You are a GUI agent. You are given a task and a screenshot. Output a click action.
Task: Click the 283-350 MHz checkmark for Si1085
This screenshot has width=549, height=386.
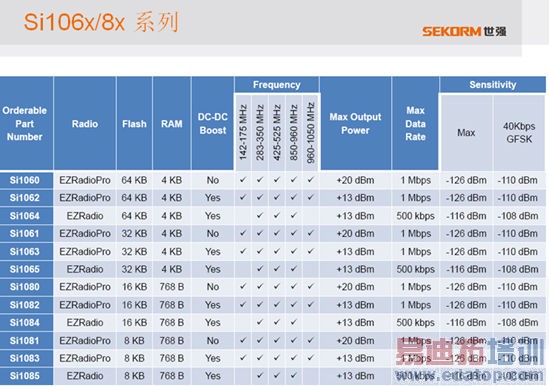(260, 375)
